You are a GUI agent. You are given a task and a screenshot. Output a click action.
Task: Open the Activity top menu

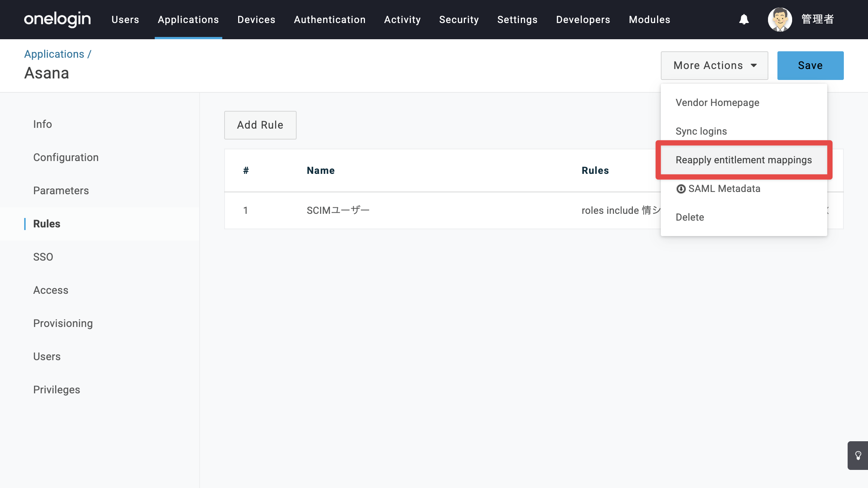click(402, 20)
